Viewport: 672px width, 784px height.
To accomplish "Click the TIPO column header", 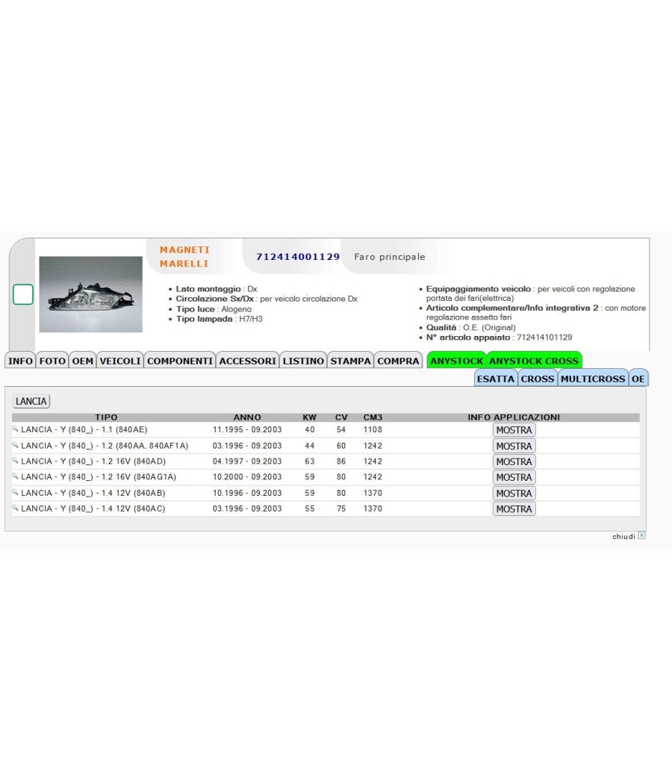I will tap(107, 417).
